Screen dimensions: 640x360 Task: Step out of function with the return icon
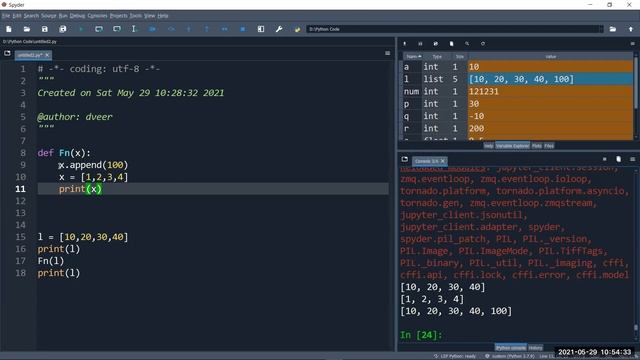click(207, 29)
